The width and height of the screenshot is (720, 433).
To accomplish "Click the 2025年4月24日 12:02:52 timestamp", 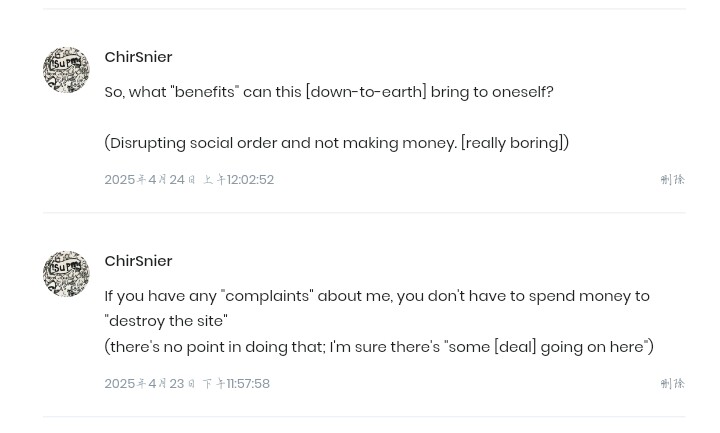I will pos(189,180).
